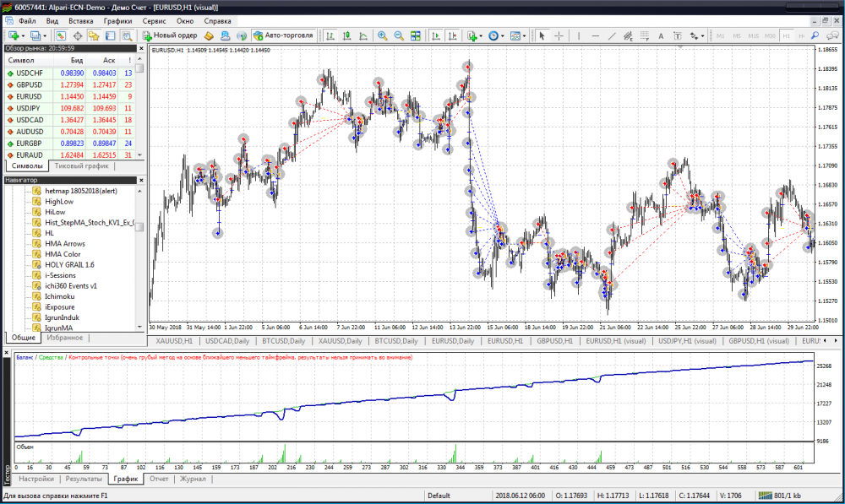Select the trendline tool
The image size is (845, 504).
[x=612, y=35]
